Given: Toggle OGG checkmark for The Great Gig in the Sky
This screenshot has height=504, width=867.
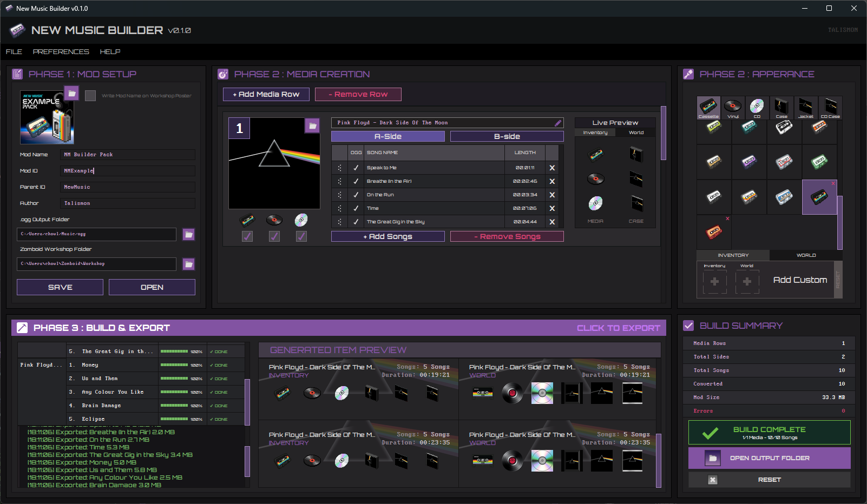Looking at the screenshot, I should click(x=356, y=222).
